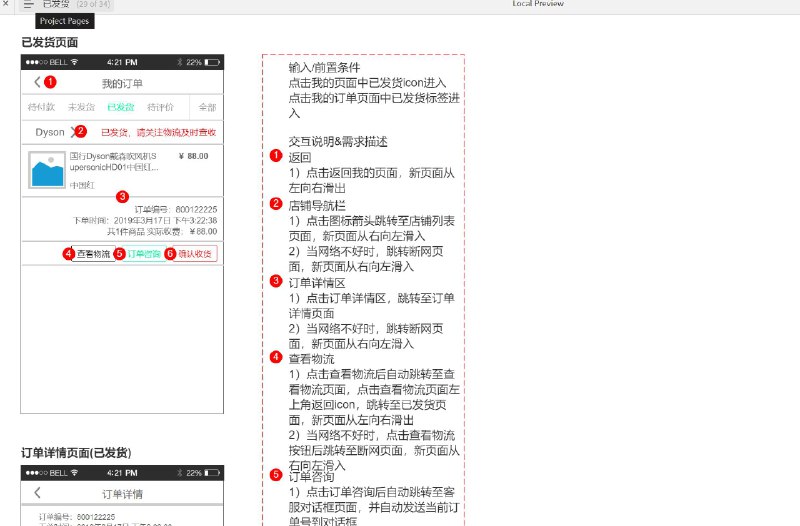Select the 待评价 tab
The width and height of the screenshot is (800, 526).
[161, 107]
